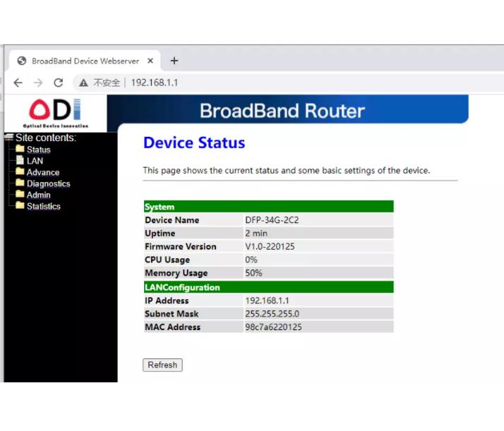Select the BroadBand Device Webserver tab

pos(85,61)
